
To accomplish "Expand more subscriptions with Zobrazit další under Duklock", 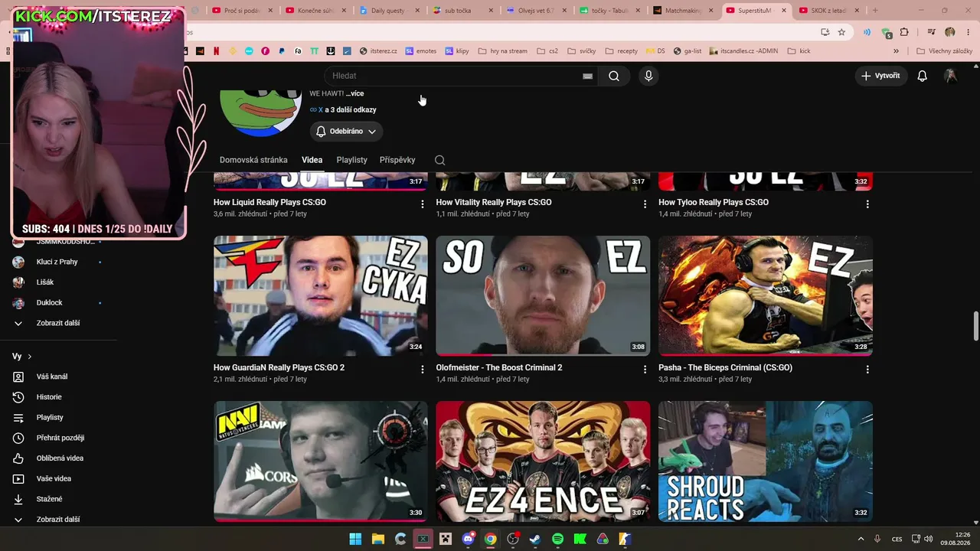I will 58,323.
